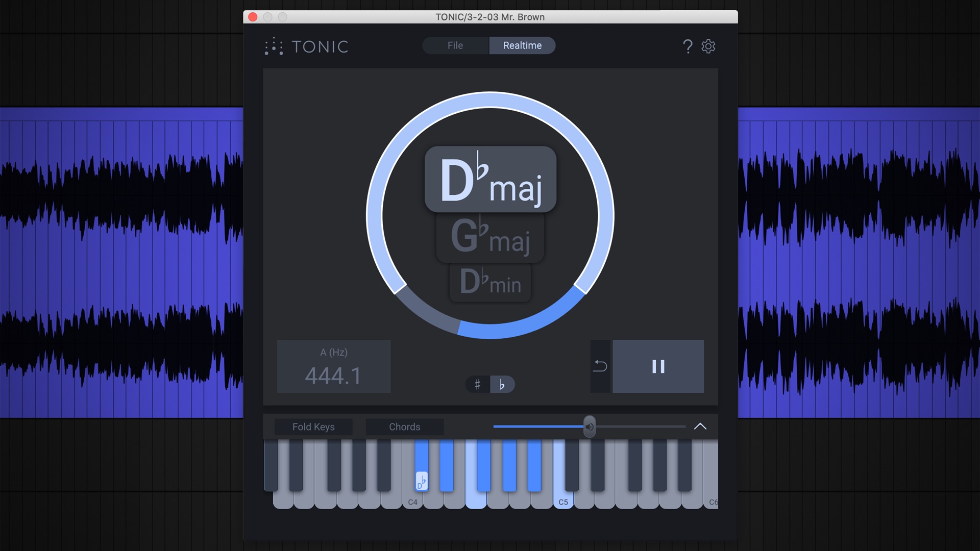Open the Gbmaj alternate key suggestion

(489, 237)
